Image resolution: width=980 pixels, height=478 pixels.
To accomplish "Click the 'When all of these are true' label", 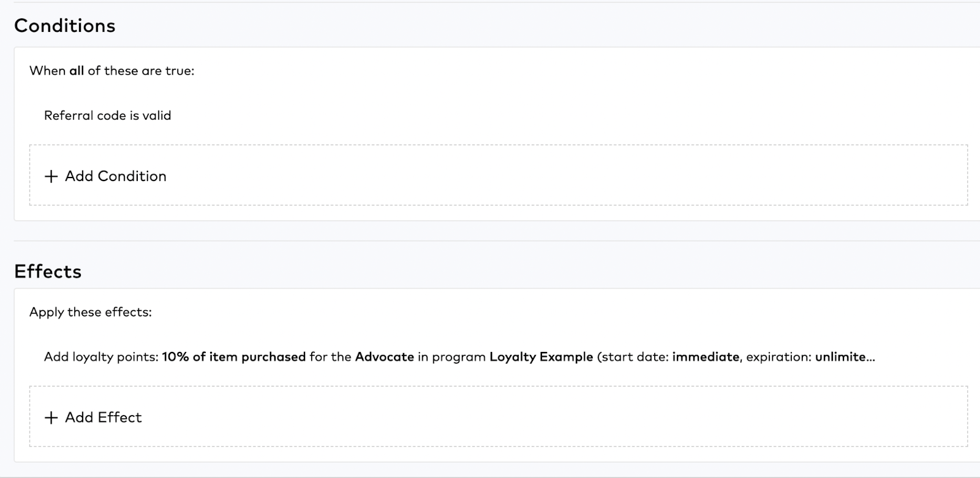I will (111, 70).
